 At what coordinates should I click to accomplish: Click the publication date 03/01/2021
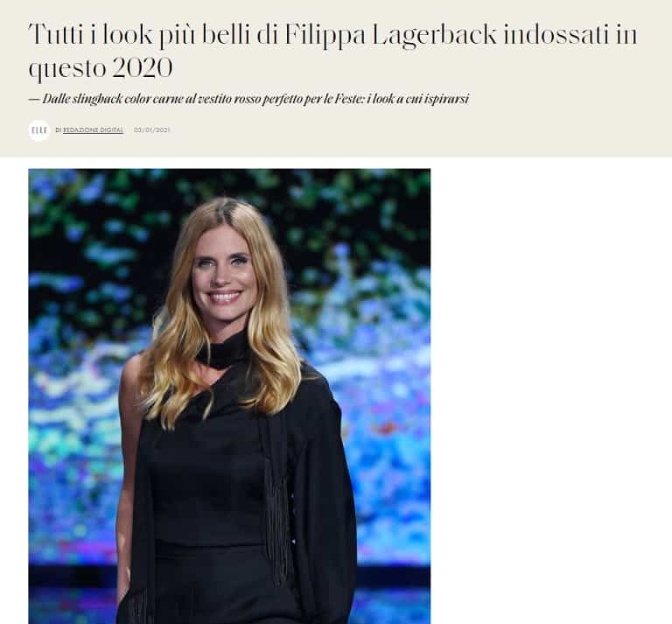pyautogui.click(x=152, y=130)
